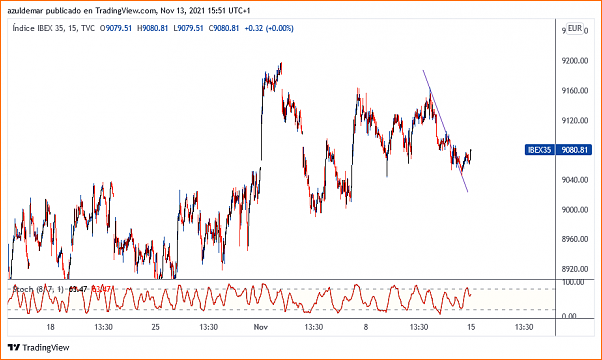
Task: Click the 18 date axis label
Action: (50, 327)
